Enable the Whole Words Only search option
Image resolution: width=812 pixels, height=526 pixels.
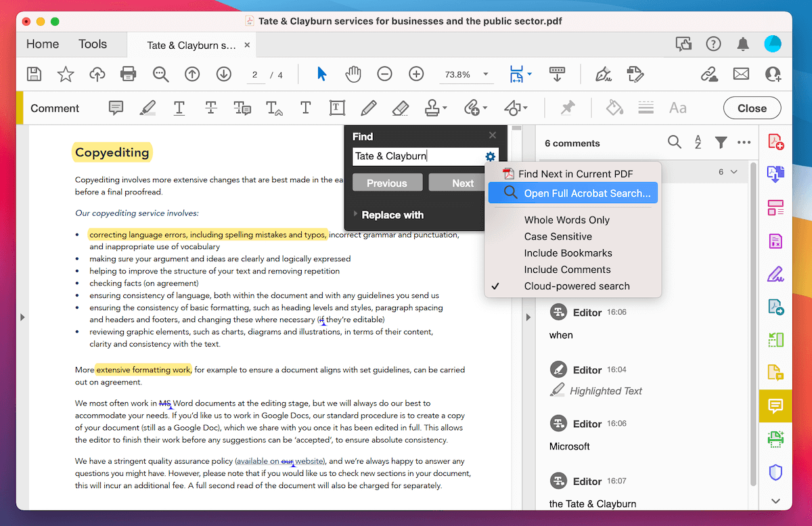[566, 219]
